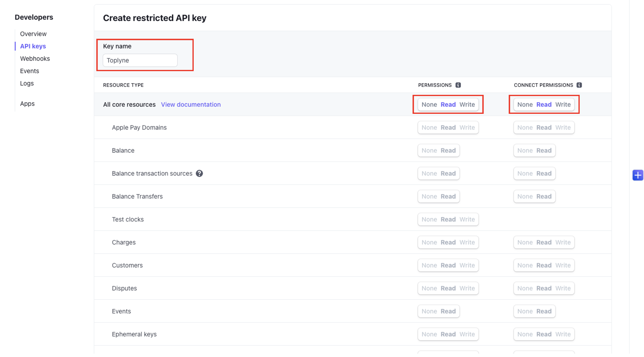Viewport: 644px width, 357px height.
Task: Click the blue plus button at right edge
Action: click(638, 175)
